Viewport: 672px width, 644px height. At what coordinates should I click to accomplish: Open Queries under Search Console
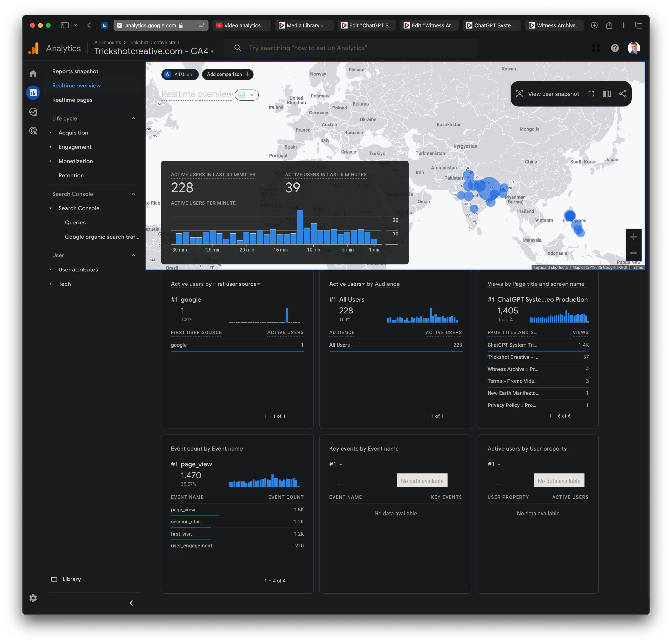(x=75, y=223)
